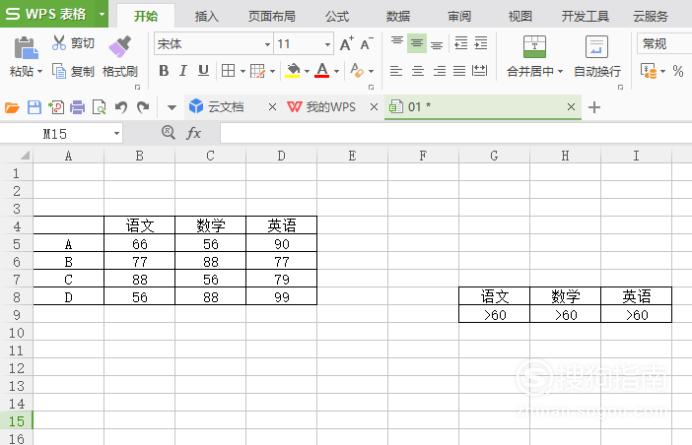This screenshot has width=692, height=445.
Task: Toggle underline formatting
Action: coord(203,71)
